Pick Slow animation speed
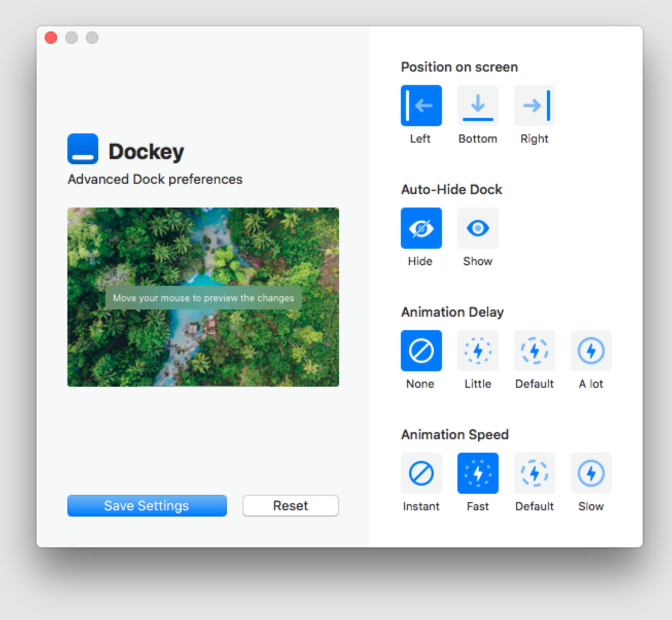Screen dimensions: 672x620 coord(591,473)
